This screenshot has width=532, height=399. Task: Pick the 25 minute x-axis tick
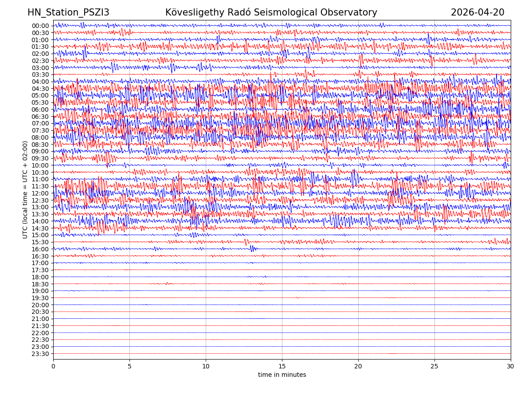(x=434, y=366)
